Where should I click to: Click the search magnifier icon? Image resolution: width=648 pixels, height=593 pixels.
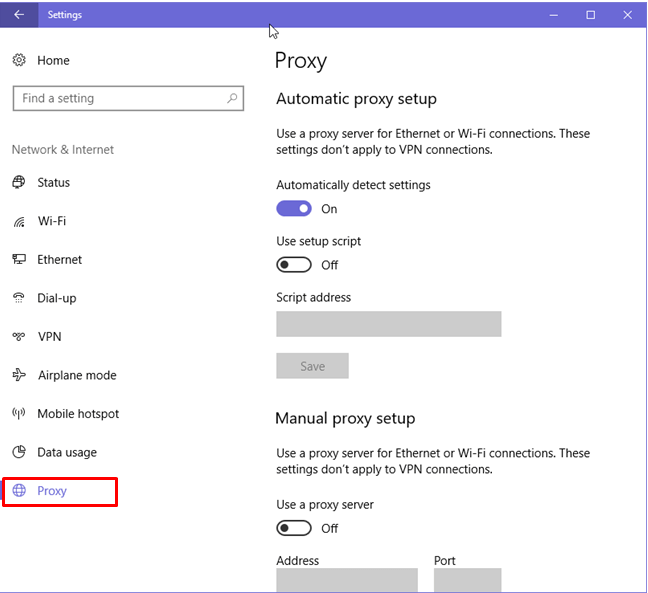[x=232, y=98]
